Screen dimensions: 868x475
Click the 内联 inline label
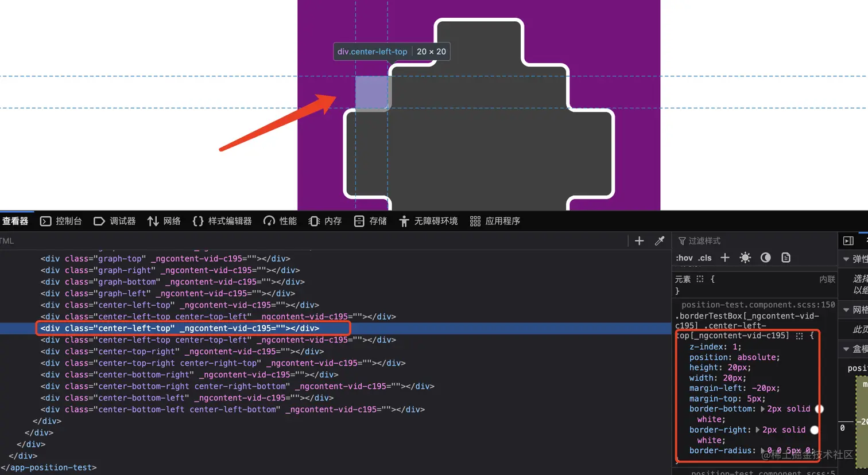827,279
